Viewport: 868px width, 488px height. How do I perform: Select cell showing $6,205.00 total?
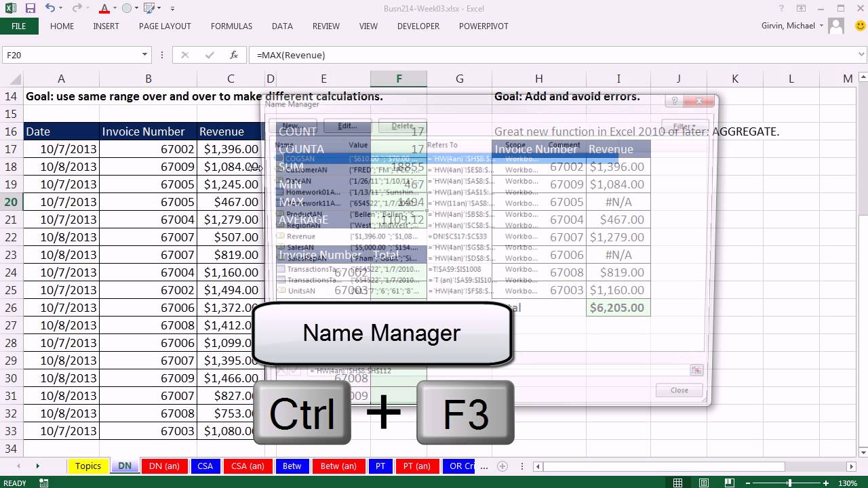point(618,308)
